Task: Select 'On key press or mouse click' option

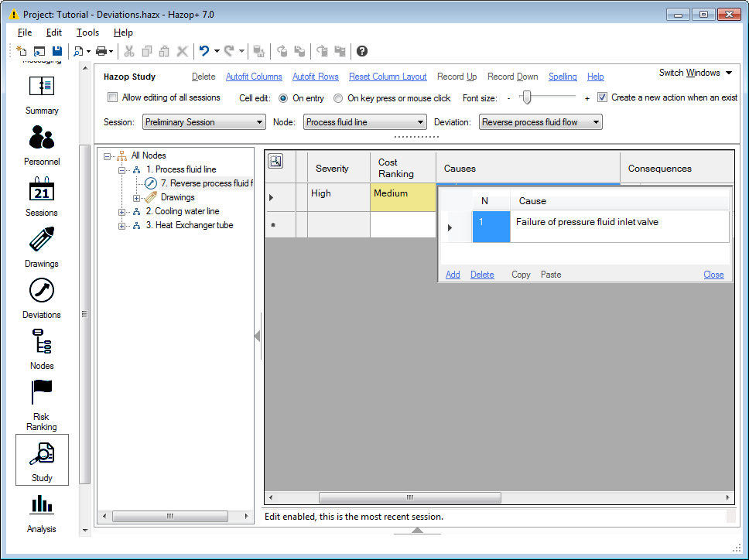Action: tap(338, 98)
